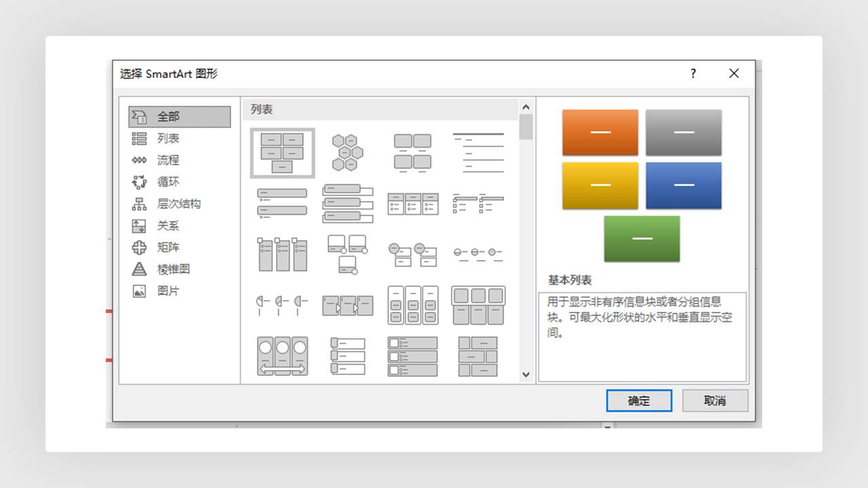This screenshot has width=868, height=488.
Task: Select the 全部 (All) category
Action: click(180, 117)
